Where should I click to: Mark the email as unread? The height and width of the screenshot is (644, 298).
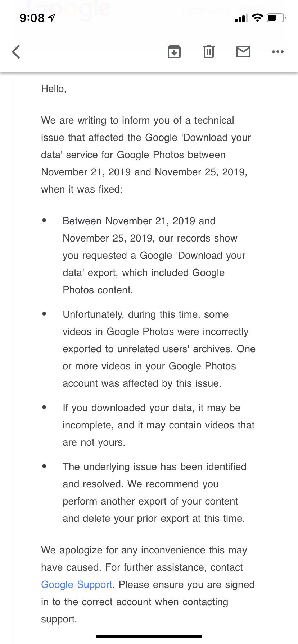click(x=243, y=52)
